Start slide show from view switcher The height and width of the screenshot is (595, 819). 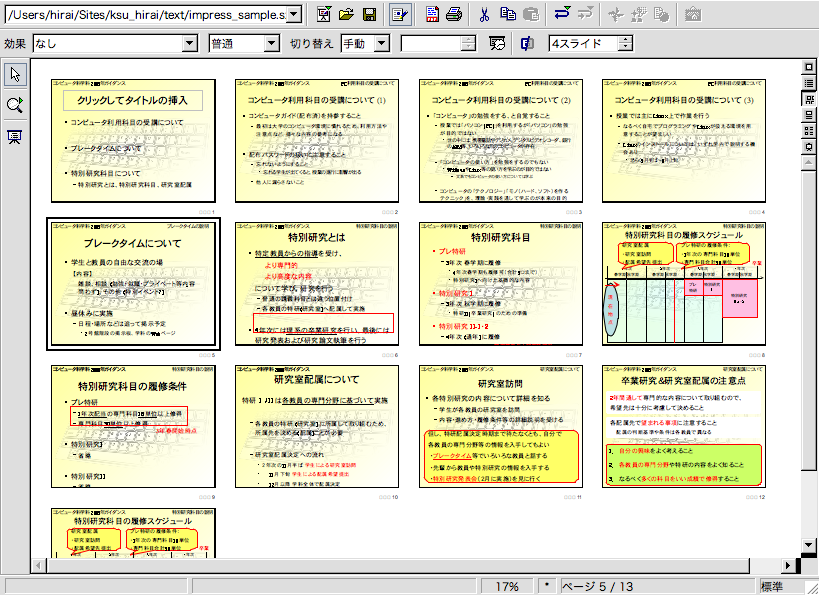pyautogui.click(x=809, y=147)
